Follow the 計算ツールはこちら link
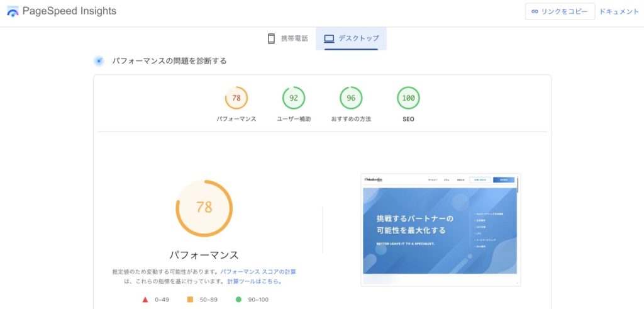This screenshot has width=644, height=309. 254,281
